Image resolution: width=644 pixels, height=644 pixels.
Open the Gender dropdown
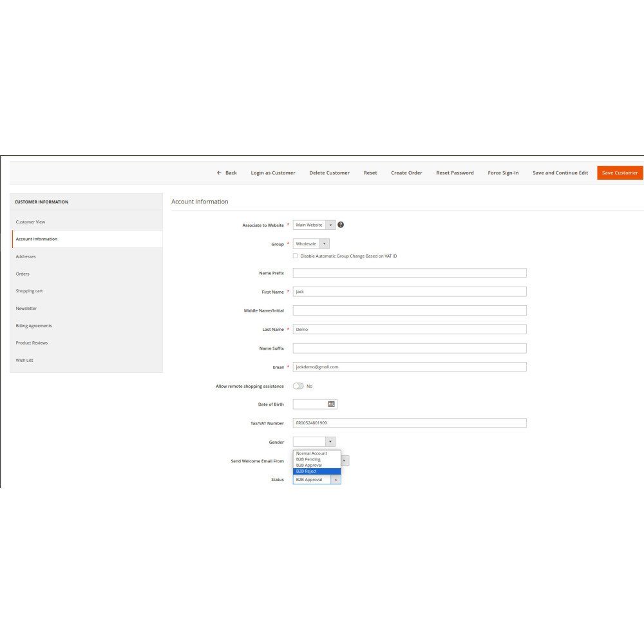(314, 442)
